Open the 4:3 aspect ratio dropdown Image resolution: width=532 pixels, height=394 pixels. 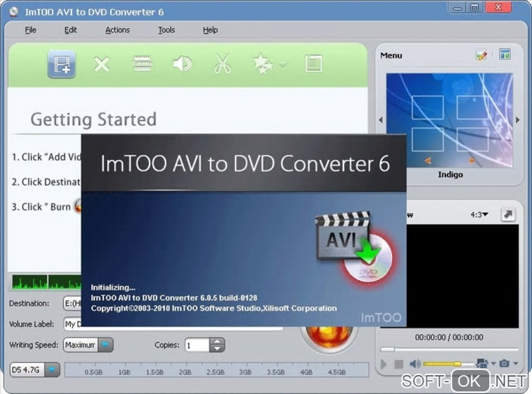click(479, 214)
